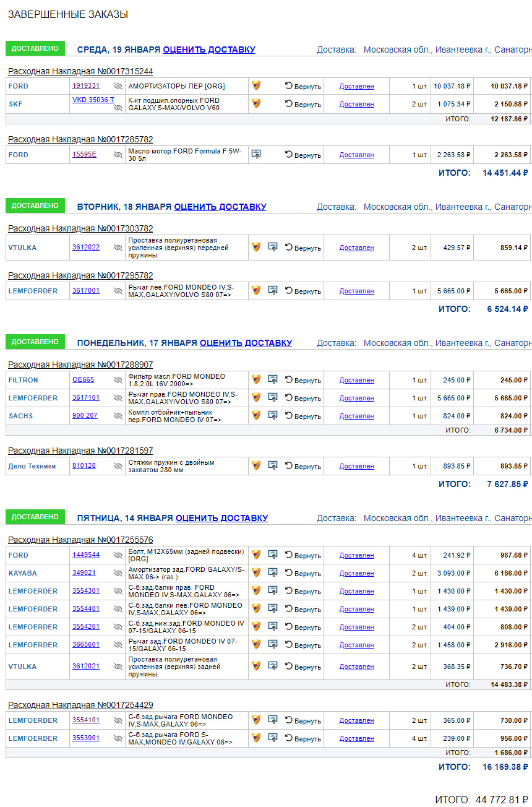Viewport: 532px width, 807px height.
Task: Open invoice Расходная Накладная №0017255576
Action: click(x=80, y=540)
